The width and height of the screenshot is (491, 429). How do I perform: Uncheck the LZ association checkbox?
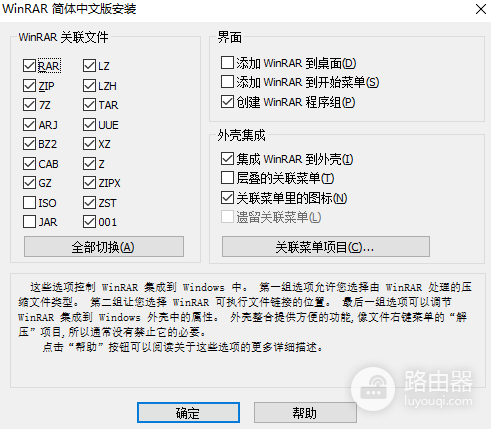tap(89, 66)
